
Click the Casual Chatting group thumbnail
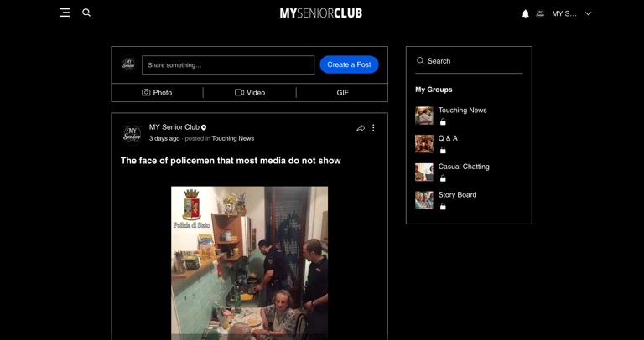pos(423,173)
